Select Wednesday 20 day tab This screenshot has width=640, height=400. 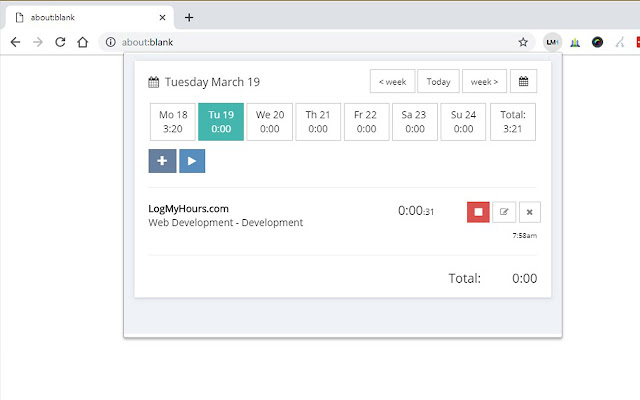click(269, 122)
